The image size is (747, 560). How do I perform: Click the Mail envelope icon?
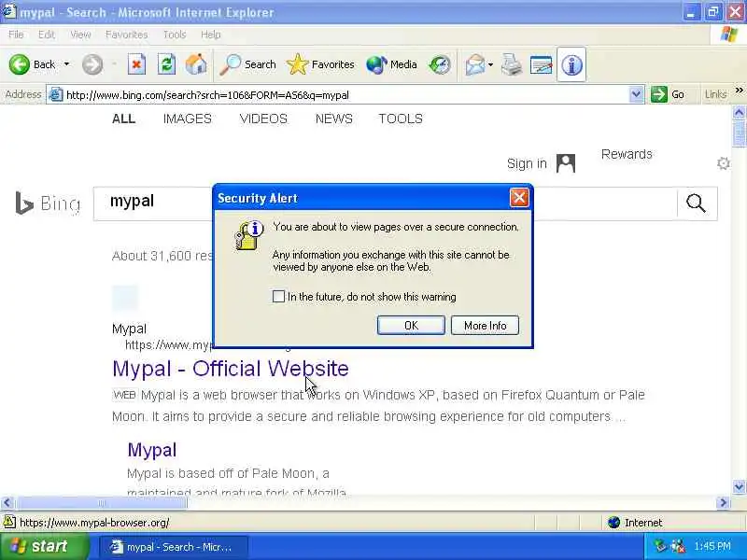[x=475, y=64]
